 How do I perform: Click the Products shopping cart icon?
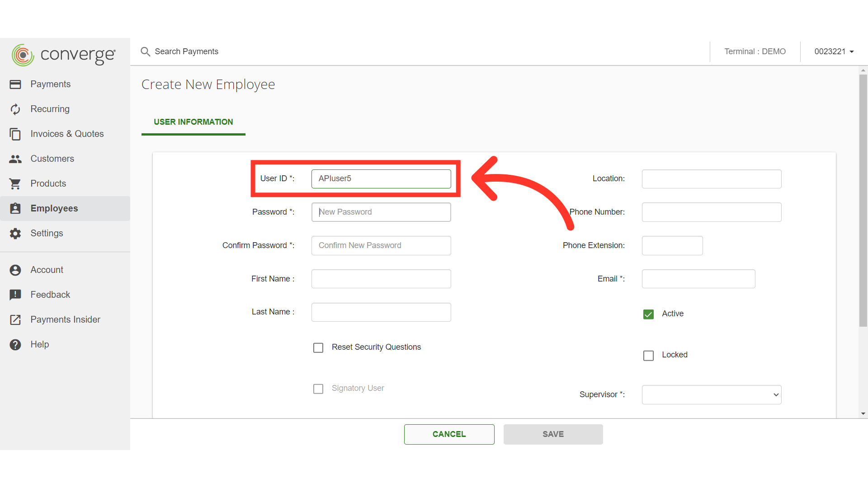coord(15,184)
